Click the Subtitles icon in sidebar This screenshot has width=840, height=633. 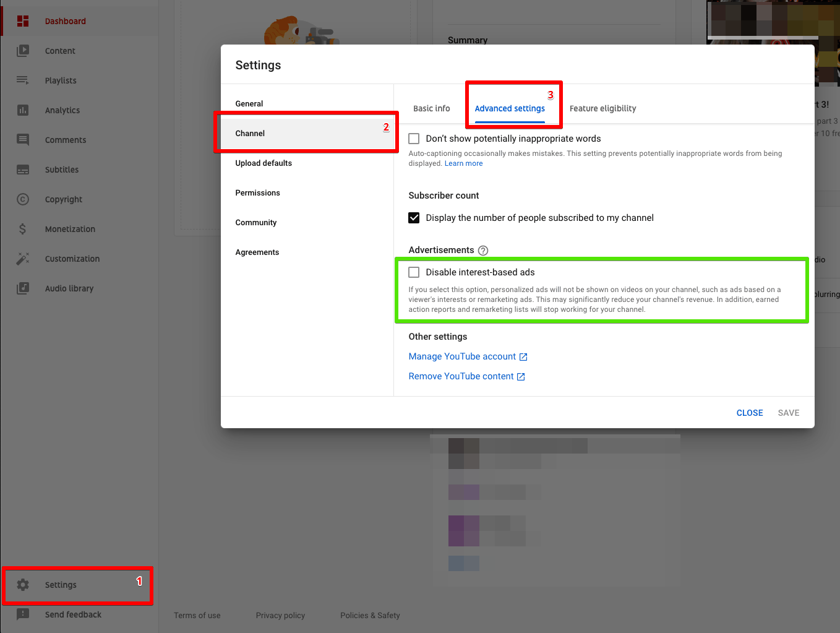point(23,170)
